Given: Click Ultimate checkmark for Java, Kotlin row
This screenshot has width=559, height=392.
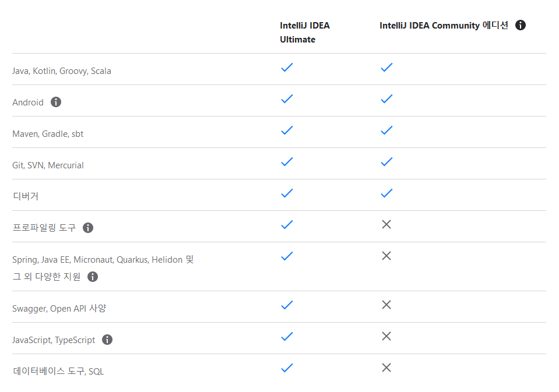Looking at the screenshot, I should click(287, 68).
